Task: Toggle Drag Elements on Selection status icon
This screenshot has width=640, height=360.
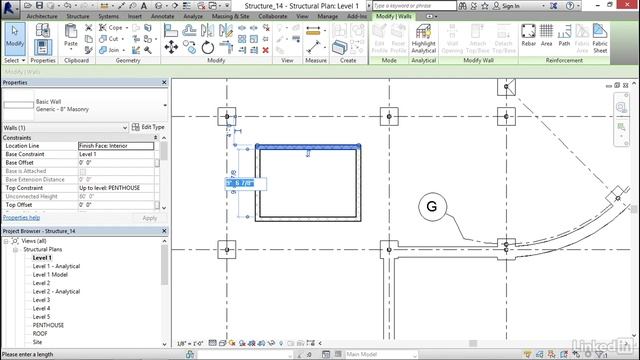Action: pyautogui.click(x=576, y=354)
